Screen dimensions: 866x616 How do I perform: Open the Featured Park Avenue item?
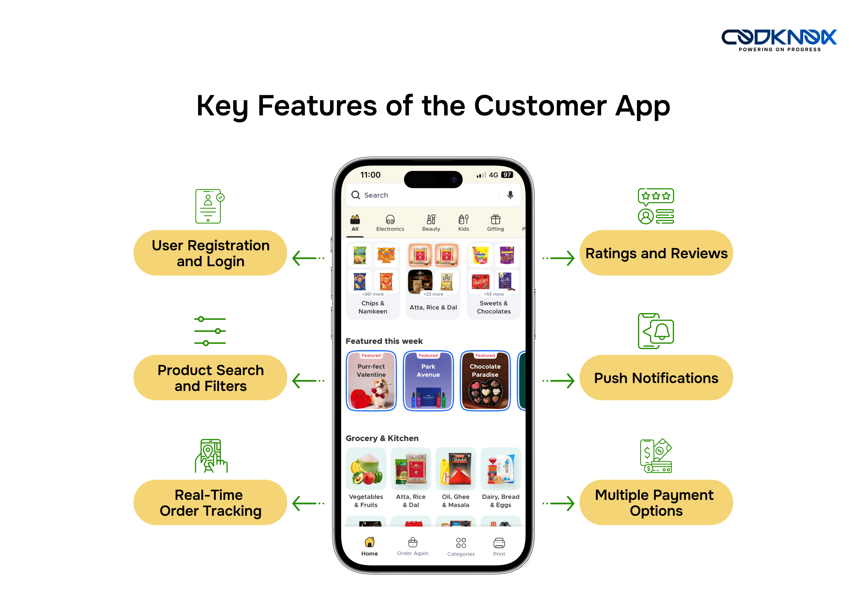430,371
